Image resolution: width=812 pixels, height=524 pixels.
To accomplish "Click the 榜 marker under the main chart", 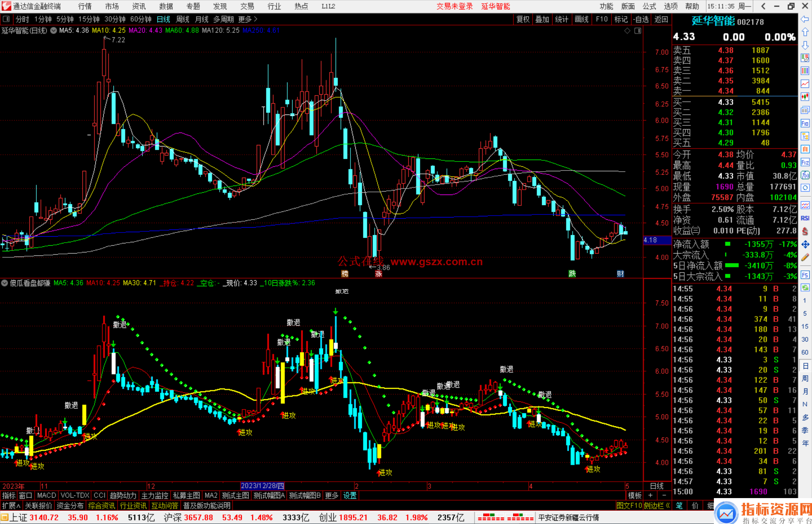I will tap(345, 273).
